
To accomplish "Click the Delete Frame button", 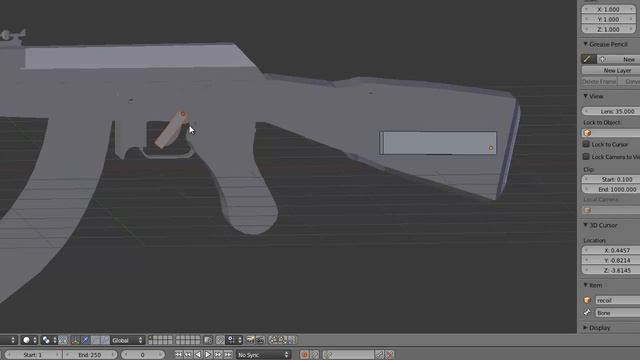I will click(x=599, y=81).
